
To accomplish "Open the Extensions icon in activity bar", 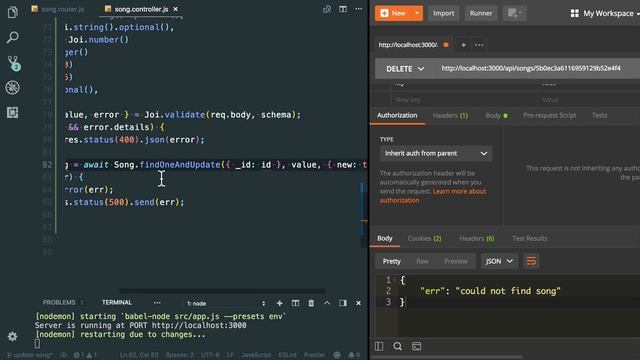I will coord(12,112).
